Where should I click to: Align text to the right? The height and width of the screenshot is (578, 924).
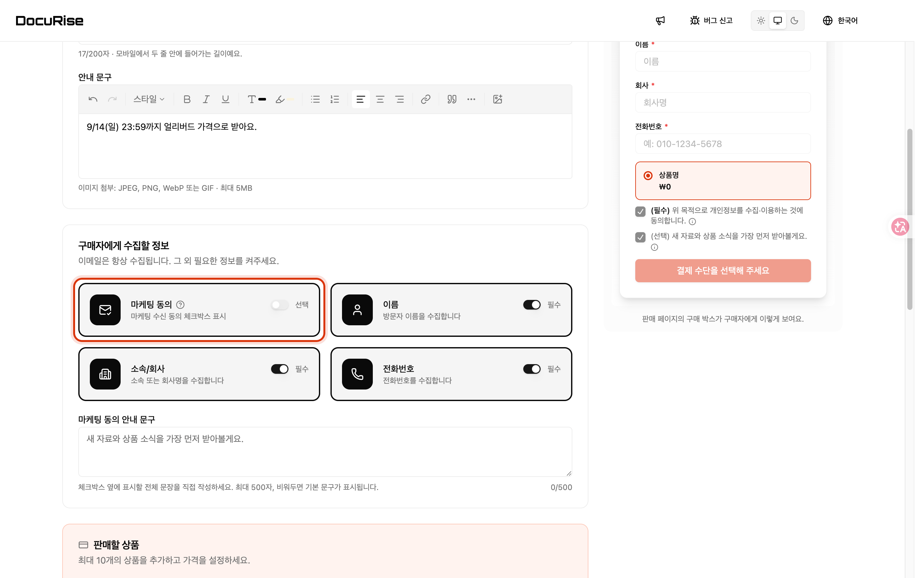tap(399, 100)
